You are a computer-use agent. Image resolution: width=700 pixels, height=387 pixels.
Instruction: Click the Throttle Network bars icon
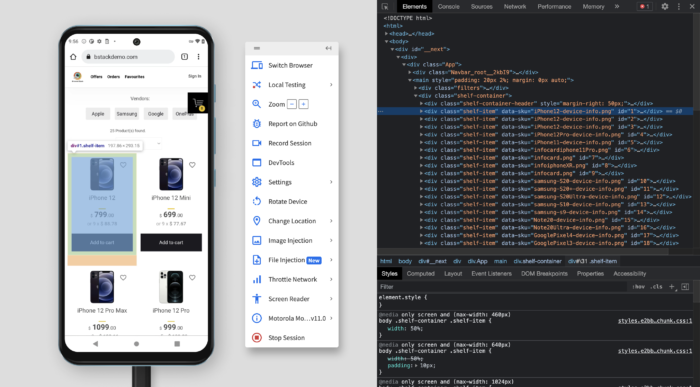257,279
